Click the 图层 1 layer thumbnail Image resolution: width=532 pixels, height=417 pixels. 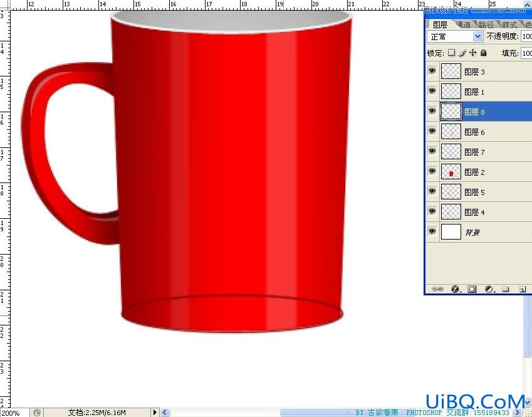coord(451,92)
